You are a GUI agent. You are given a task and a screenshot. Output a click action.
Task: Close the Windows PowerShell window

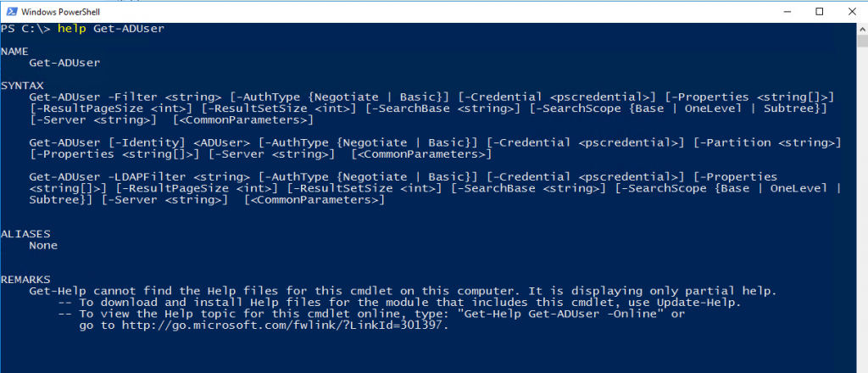click(851, 12)
